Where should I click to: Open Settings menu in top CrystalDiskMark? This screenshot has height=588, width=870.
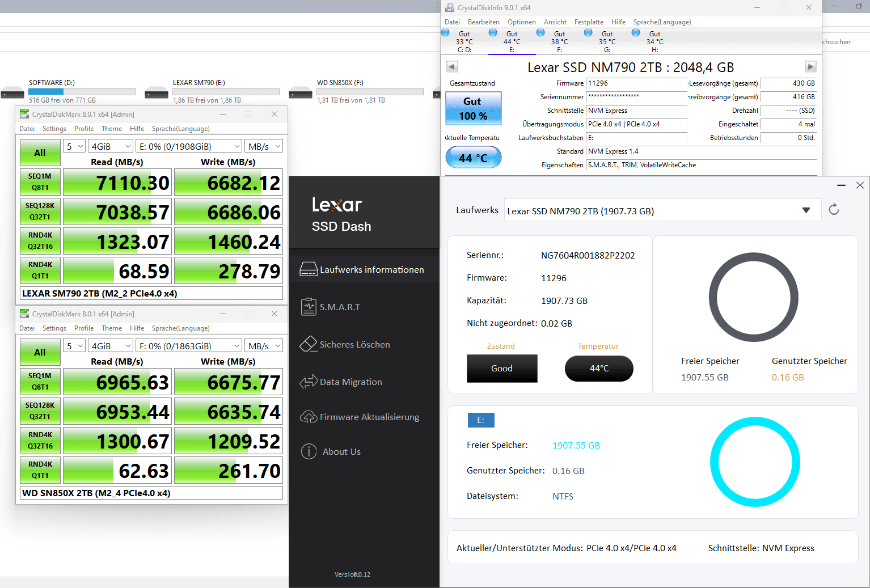pos(54,129)
